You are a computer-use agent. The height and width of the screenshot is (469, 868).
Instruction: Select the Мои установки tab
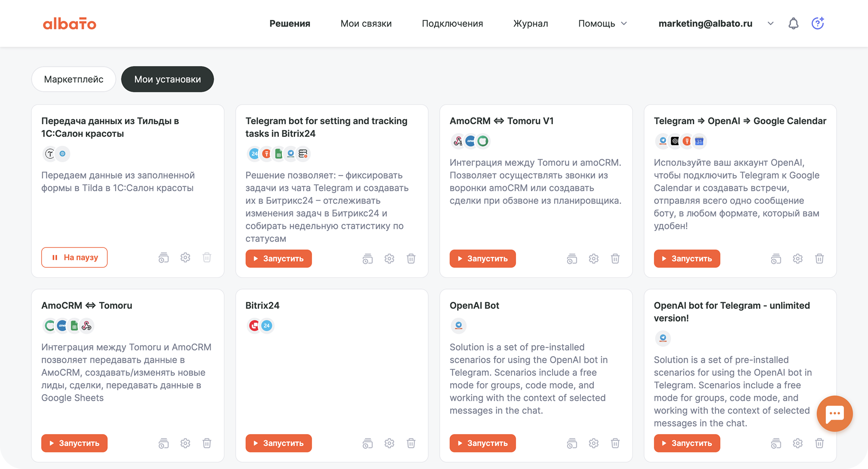[168, 79]
